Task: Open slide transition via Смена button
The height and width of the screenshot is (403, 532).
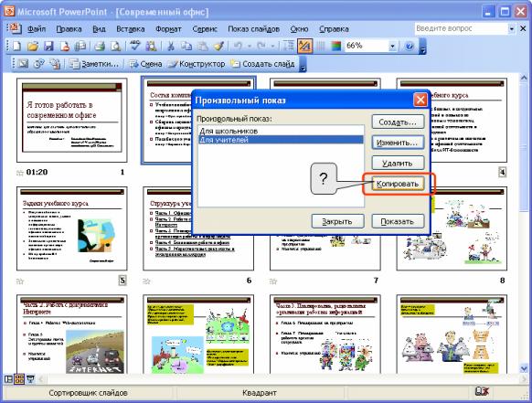Action: coord(144,64)
